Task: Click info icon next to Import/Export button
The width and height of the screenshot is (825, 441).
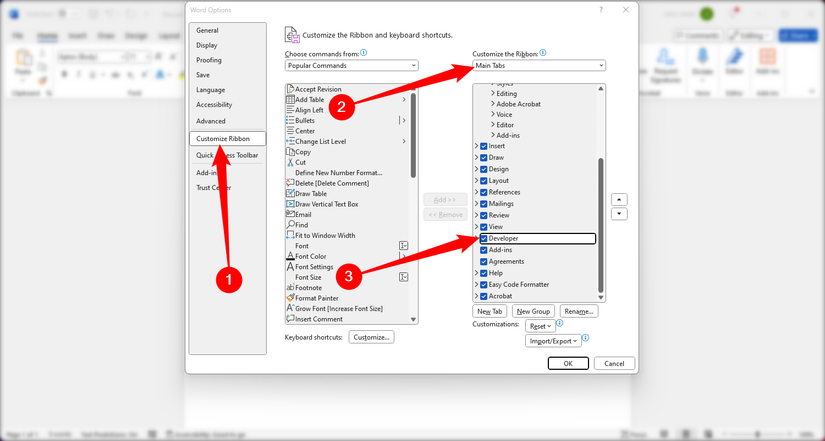Action: (586, 338)
